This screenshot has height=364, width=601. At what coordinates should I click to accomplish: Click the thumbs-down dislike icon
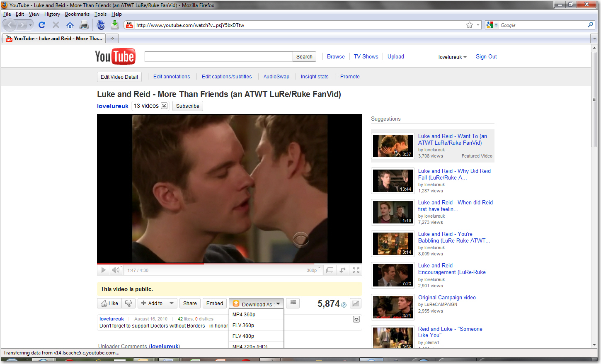(128, 303)
